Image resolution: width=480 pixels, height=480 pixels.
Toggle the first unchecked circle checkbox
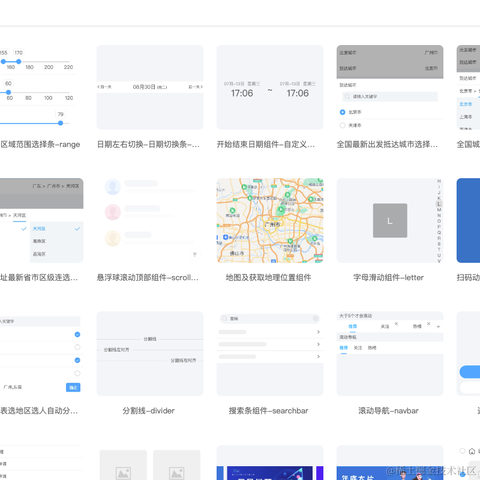coord(77,347)
